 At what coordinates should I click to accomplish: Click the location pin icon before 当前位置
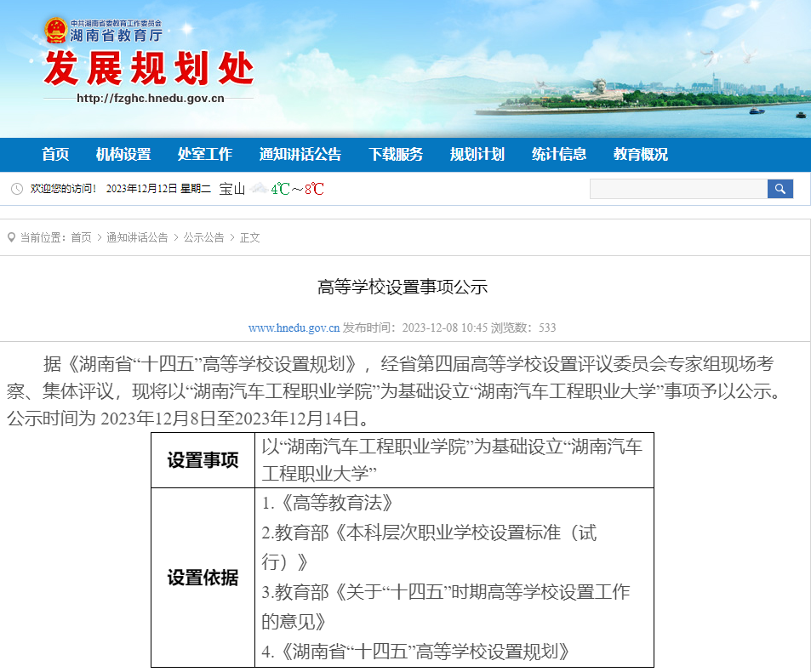(10, 237)
